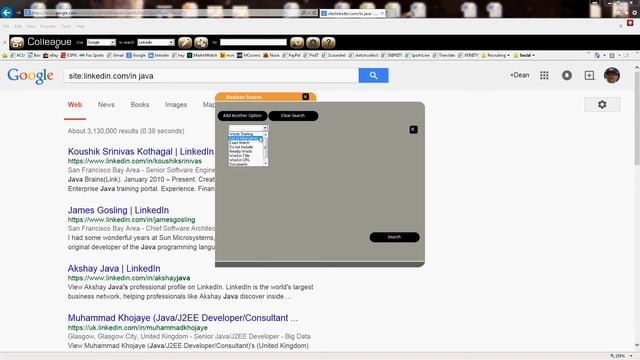
Task: Click the browser back arrow button
Action: 6,12
